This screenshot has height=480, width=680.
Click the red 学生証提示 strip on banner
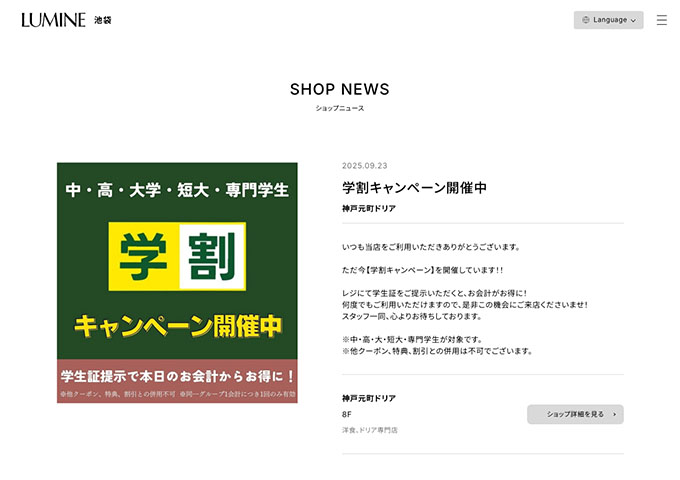pyautogui.click(x=177, y=381)
